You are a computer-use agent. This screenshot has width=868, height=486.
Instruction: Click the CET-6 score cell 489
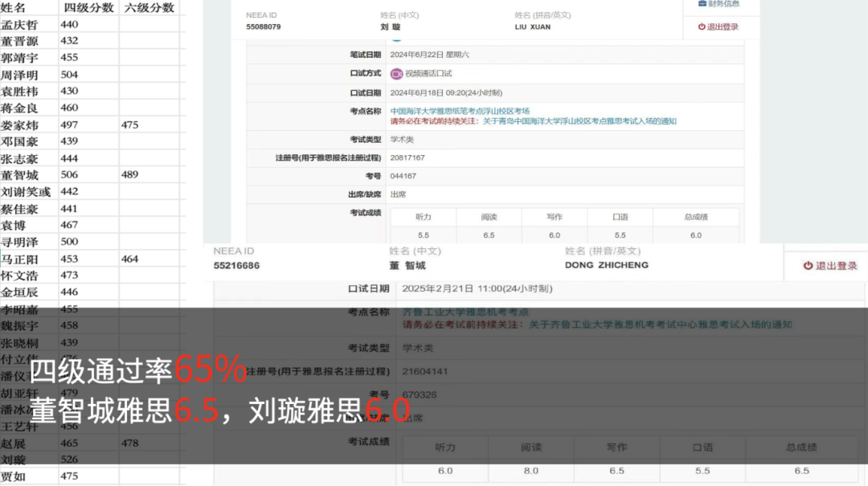pos(130,175)
